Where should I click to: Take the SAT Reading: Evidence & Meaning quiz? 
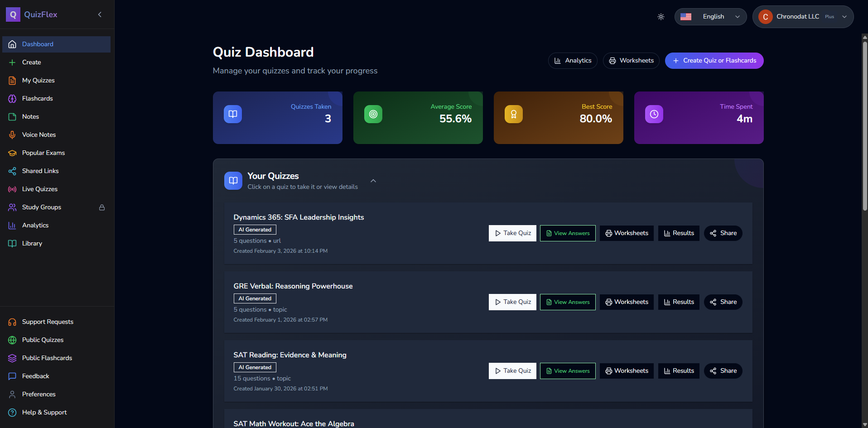[x=512, y=370]
